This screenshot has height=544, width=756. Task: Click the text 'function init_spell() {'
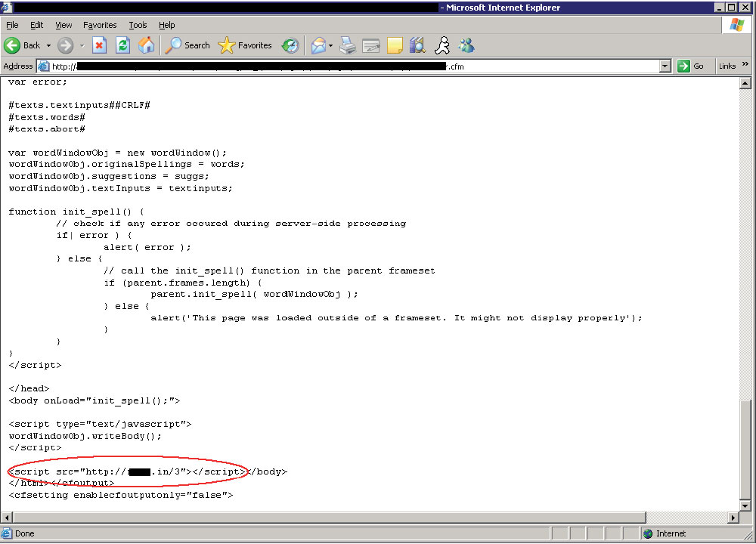[x=76, y=212]
